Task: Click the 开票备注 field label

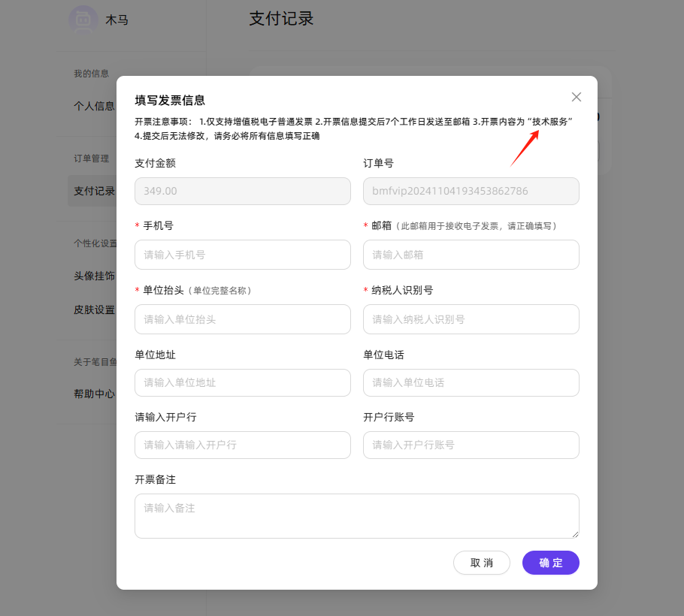Action: (156, 479)
